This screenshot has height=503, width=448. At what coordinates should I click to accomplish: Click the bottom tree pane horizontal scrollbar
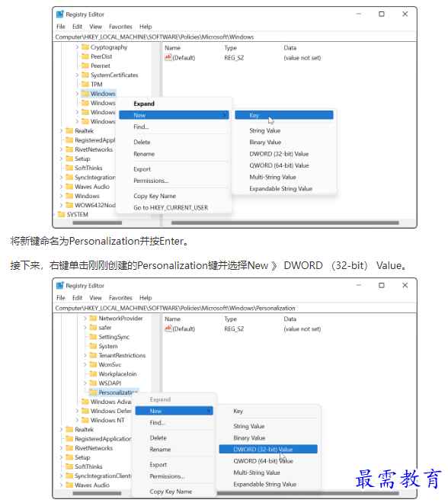(x=97, y=493)
